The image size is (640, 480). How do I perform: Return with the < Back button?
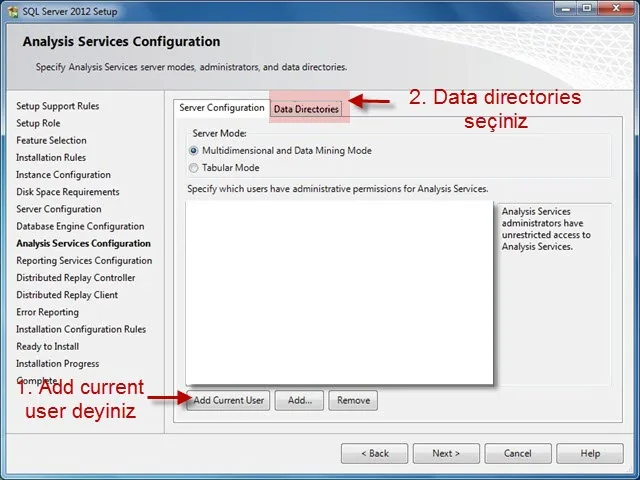[375, 453]
